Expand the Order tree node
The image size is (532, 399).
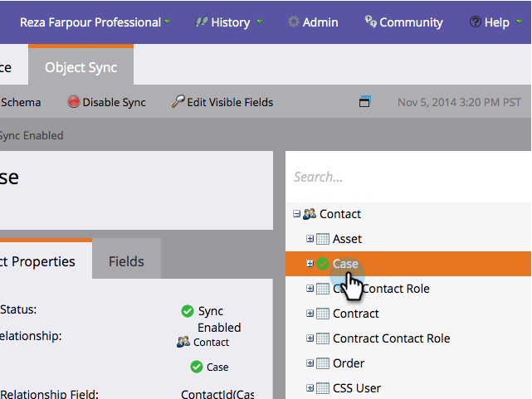click(x=310, y=363)
